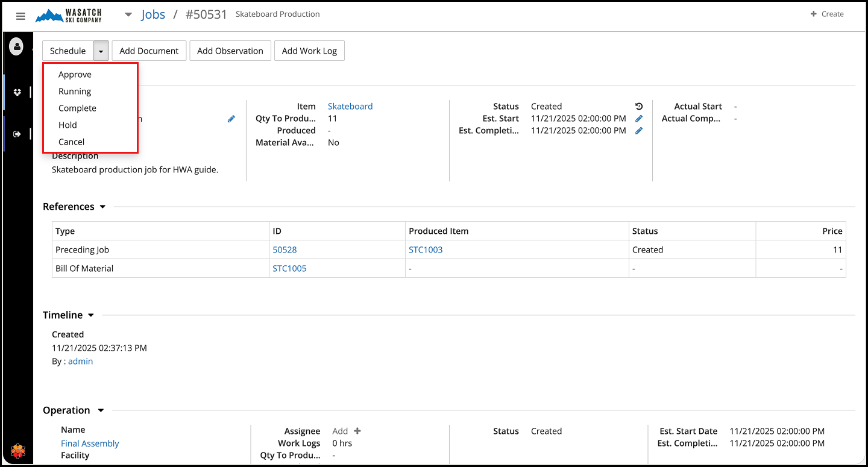Toggle the Schedule dropdown arrow button
This screenshot has height=467, width=868.
pos(101,51)
